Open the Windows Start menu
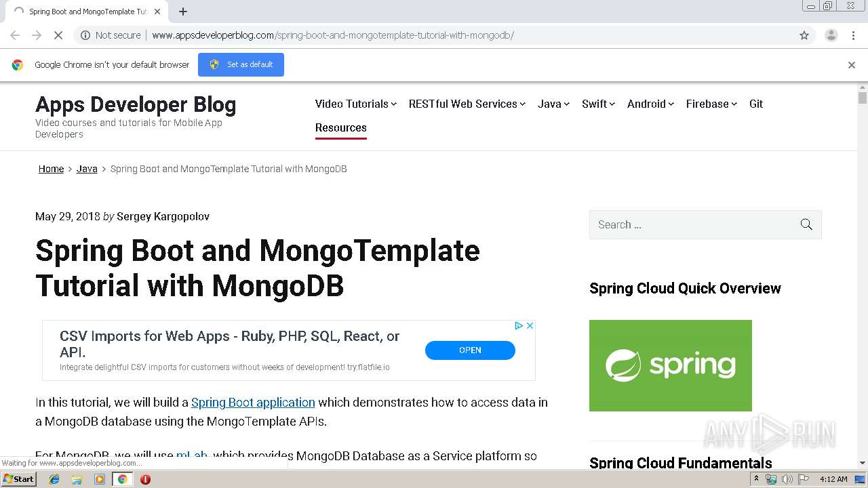This screenshot has width=868, height=488. coord(19,479)
